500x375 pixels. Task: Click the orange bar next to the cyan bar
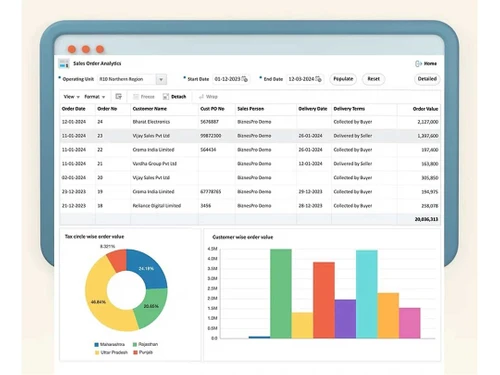(388, 316)
